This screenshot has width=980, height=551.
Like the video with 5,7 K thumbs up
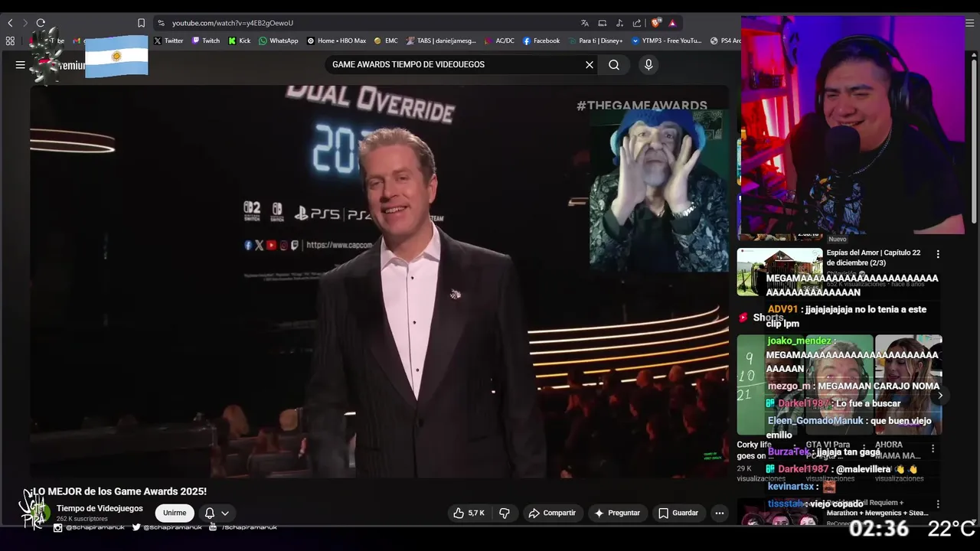(469, 513)
